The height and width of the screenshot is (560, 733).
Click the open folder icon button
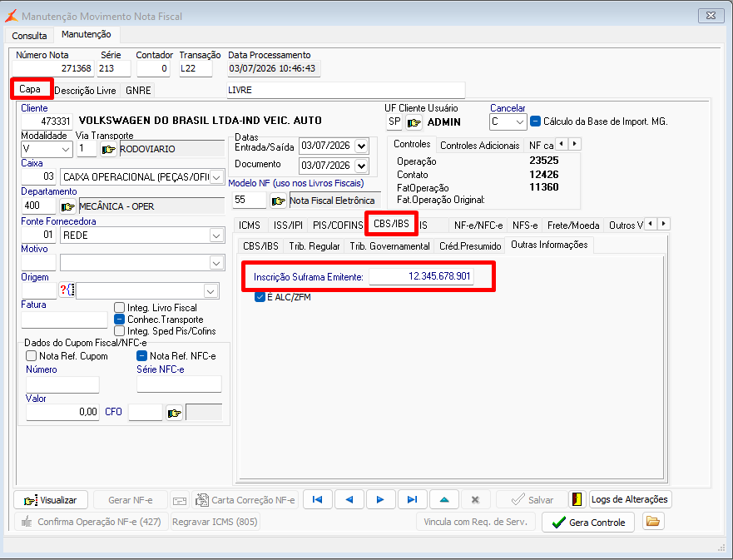coord(653,521)
